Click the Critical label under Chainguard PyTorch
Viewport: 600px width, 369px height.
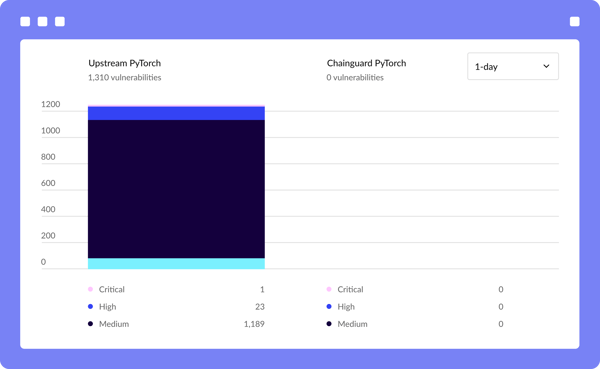point(350,289)
